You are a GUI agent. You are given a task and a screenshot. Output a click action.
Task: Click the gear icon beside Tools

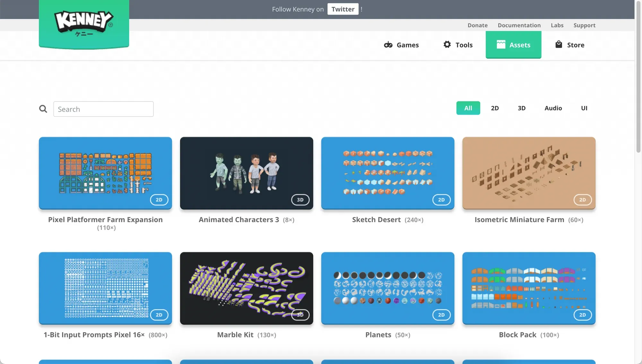point(447,45)
